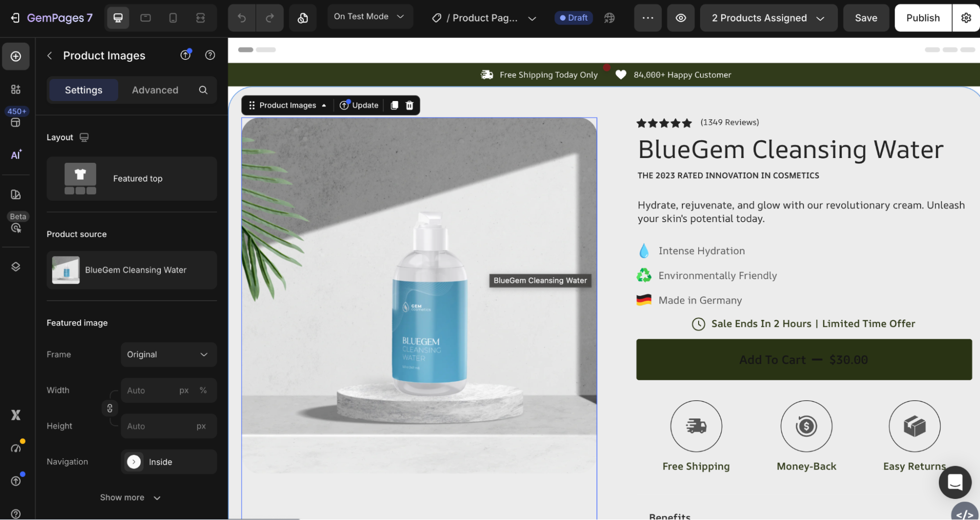This screenshot has height=520, width=980.
Task: Change BlueGem Cleansing Water product source
Action: point(131,270)
